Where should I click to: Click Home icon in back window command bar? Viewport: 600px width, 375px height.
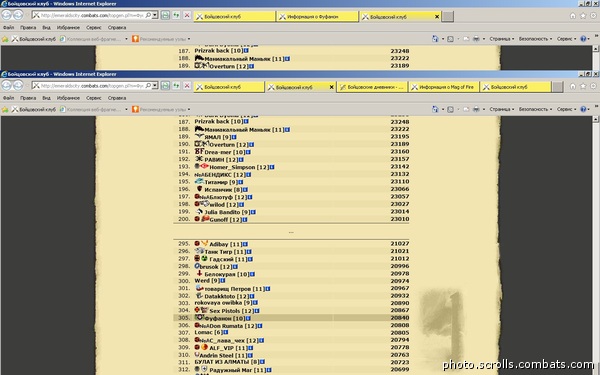(435, 39)
